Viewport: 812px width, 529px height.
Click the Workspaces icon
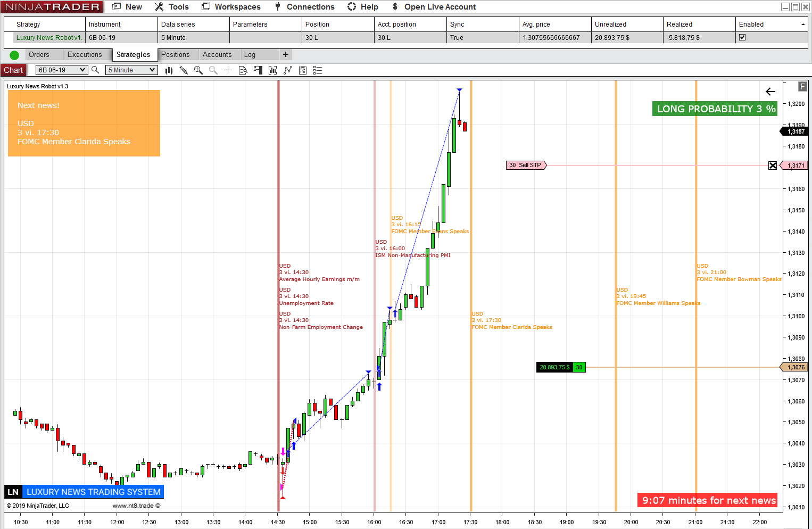tap(206, 6)
